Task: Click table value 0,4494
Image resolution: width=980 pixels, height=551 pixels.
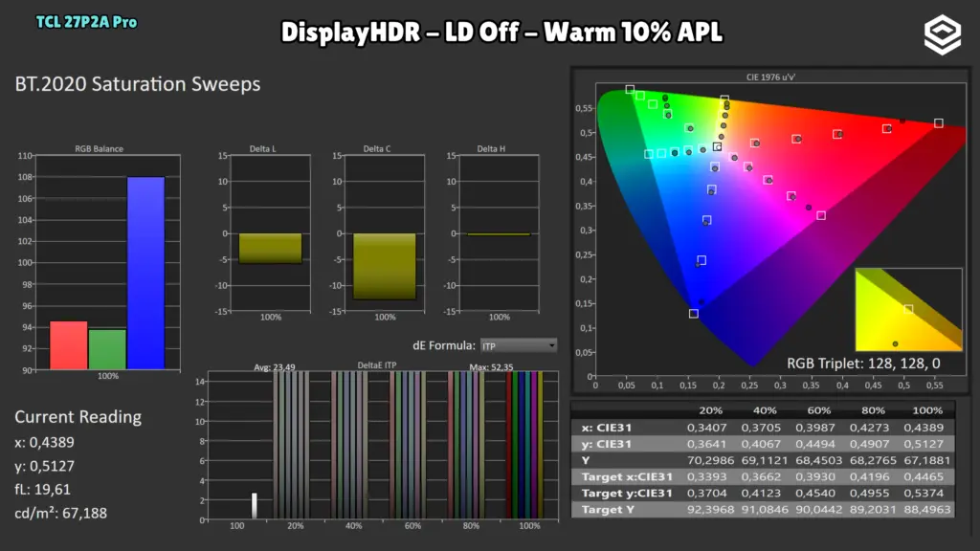Action: tap(815, 444)
